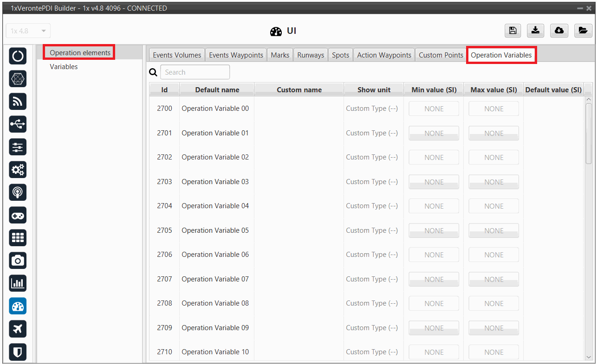
Task: Open the USB connections sidebar icon
Action: [18, 124]
